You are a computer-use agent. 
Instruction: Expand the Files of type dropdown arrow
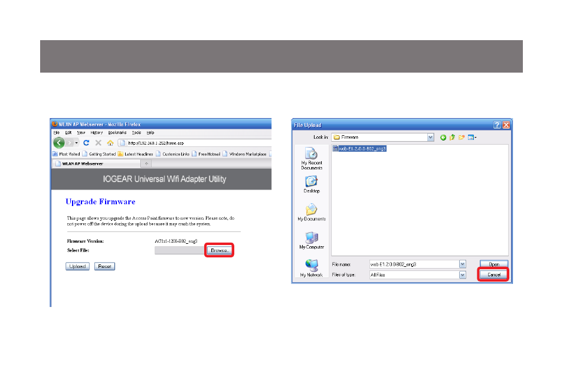click(x=463, y=275)
